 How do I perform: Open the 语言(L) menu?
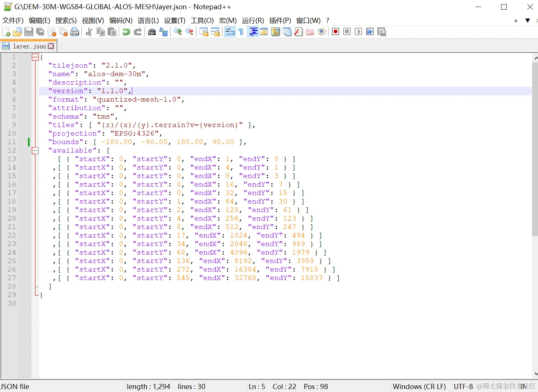point(148,21)
